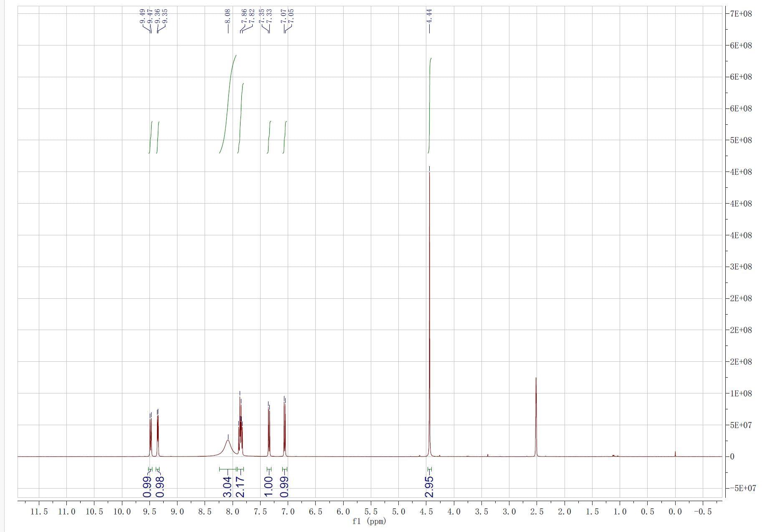
Task: Select the -5E+07 intensity axis label
Action: (742, 488)
